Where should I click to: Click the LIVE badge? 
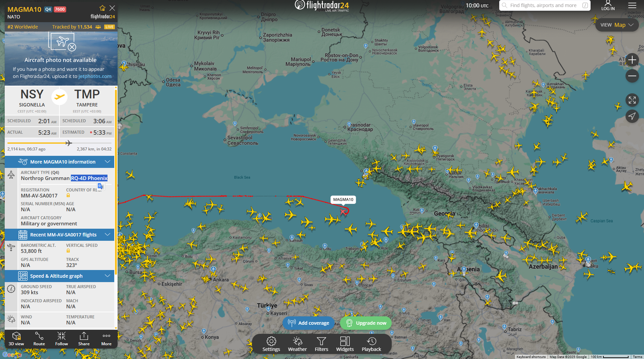pos(109,27)
